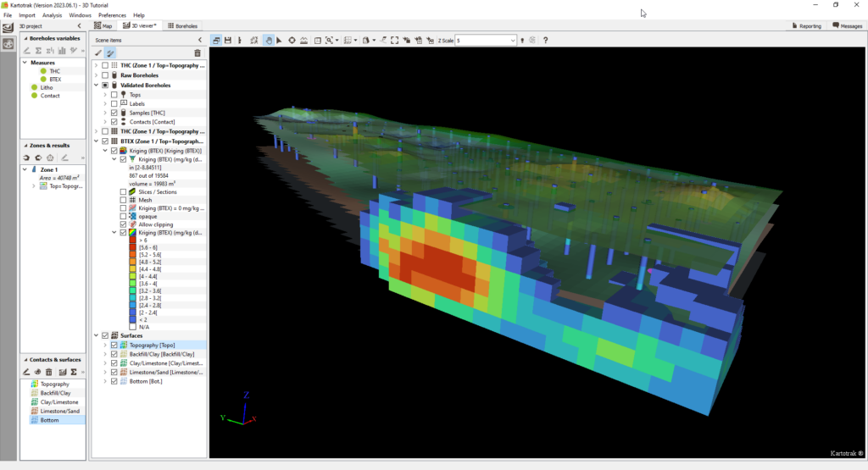Collapse the Scene items panel with chevron
This screenshot has width=868, height=470.
tap(200, 40)
